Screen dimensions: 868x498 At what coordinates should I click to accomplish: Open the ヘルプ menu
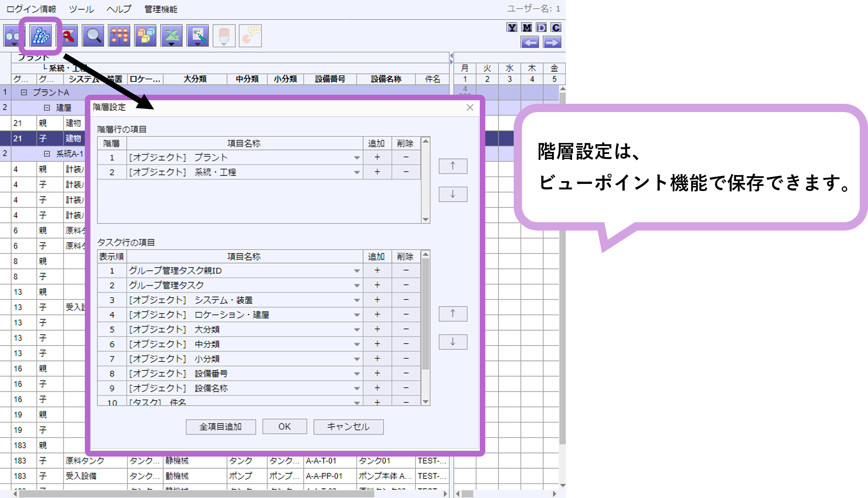tap(119, 9)
